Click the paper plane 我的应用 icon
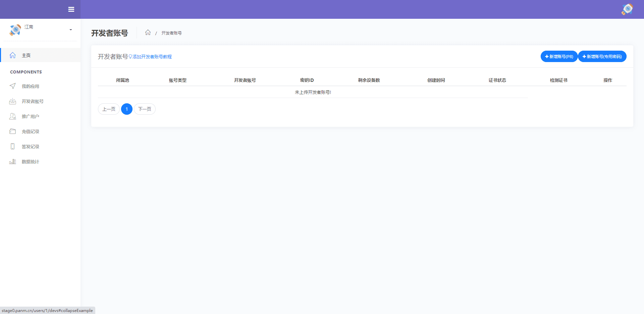Viewport: 644px width, 314px height. point(13,86)
